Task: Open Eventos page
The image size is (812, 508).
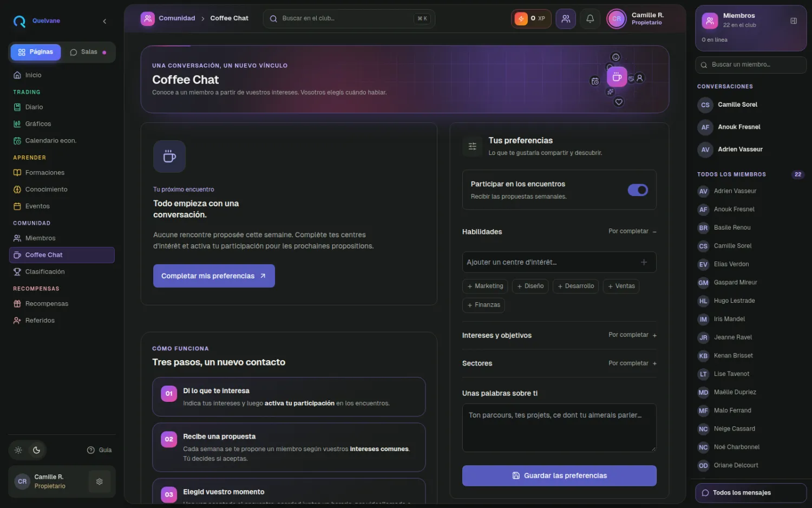Action: coord(62,206)
